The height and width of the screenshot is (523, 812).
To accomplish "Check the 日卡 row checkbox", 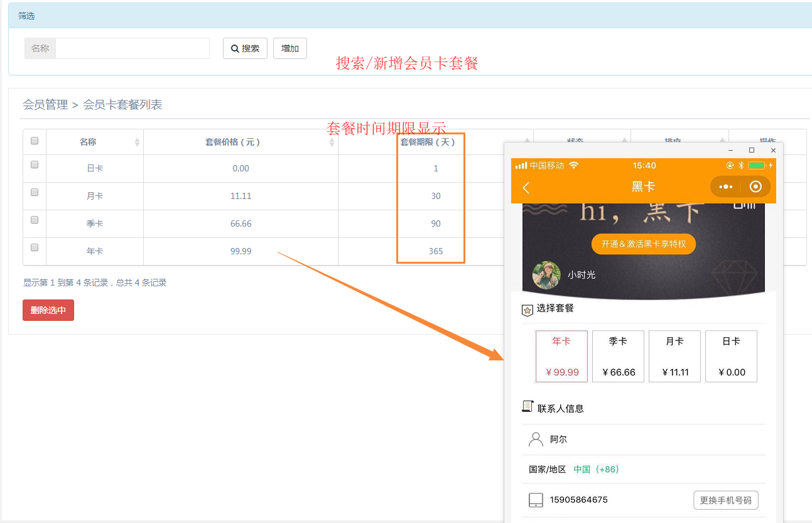I will (35, 164).
